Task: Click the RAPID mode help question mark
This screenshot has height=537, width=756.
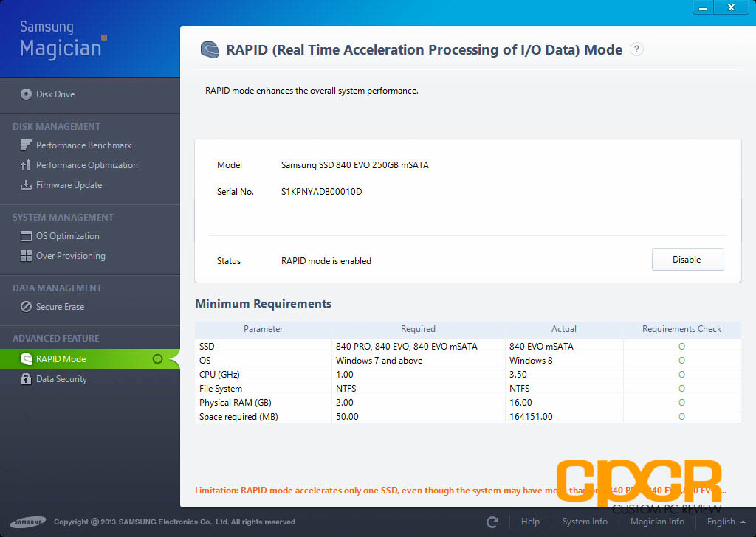Action: [x=636, y=49]
